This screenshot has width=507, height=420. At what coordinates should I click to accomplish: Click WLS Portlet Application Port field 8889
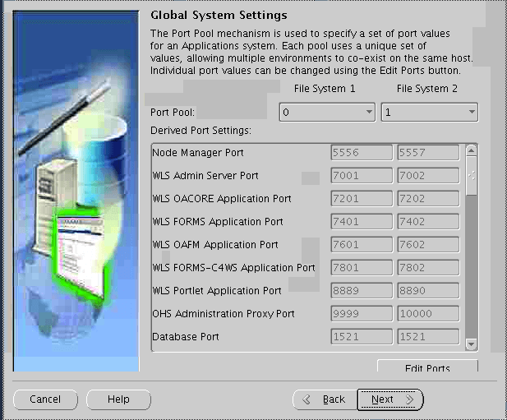pos(362,291)
